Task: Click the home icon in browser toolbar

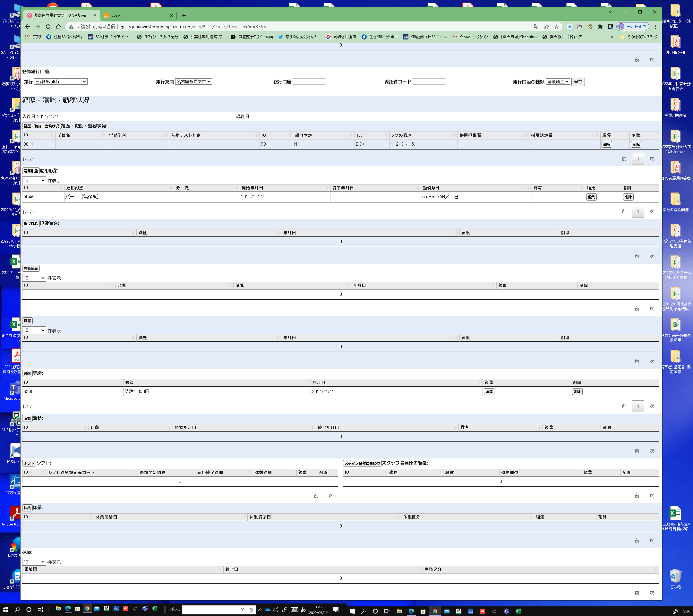Action: click(x=58, y=27)
